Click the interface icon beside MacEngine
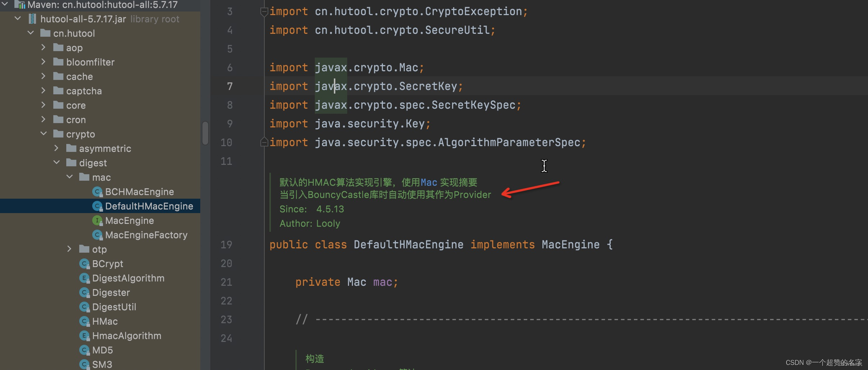Screen dimensions: 868x370 (x=98, y=220)
